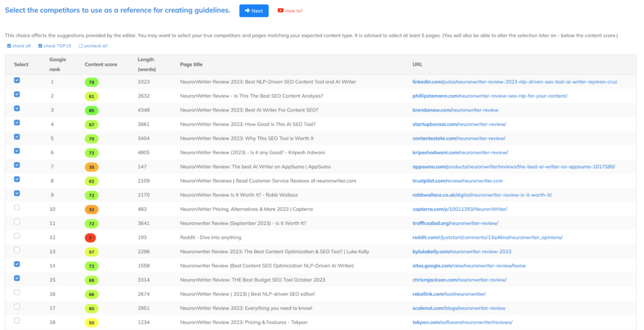The height and width of the screenshot is (330, 644).
Task: Uncheck the rank 7 appsumo.com row
Action: tap(17, 165)
